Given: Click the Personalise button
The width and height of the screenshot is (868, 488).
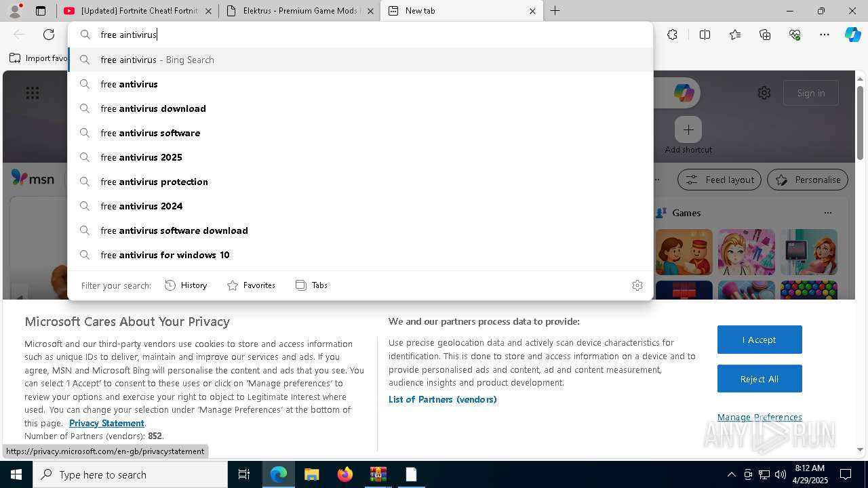Looking at the screenshot, I should [x=808, y=180].
